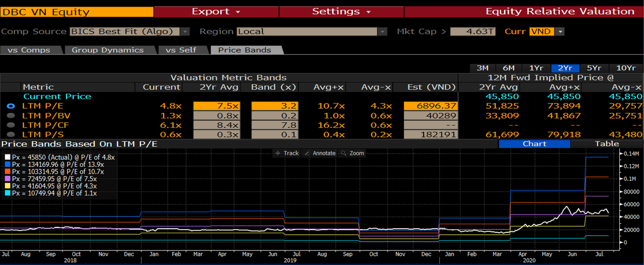644x265 pixels.
Task: Select the 10Yr time range
Action: point(626,68)
